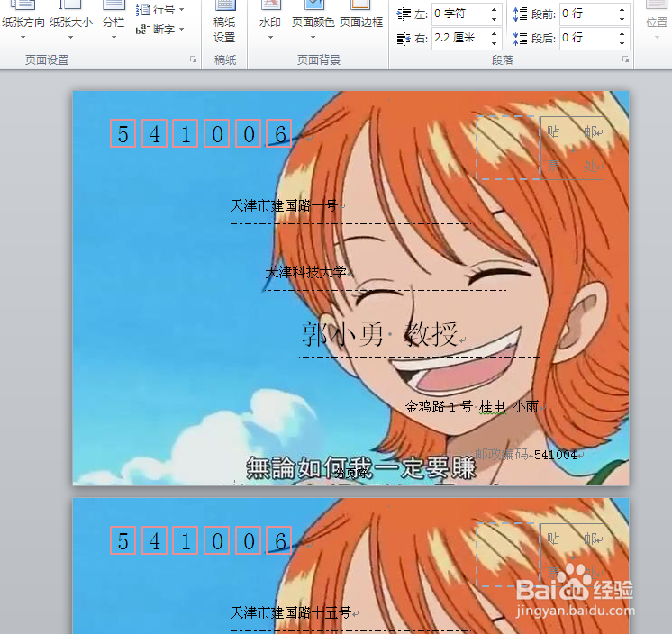This screenshot has width=672, height=634.
Task: Increase the left indent value
Action: (495, 9)
